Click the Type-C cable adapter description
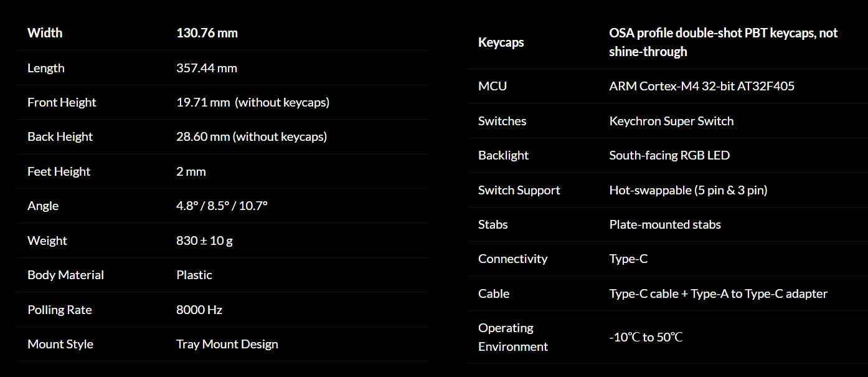Viewport: 868px width, 377px height. click(x=718, y=293)
